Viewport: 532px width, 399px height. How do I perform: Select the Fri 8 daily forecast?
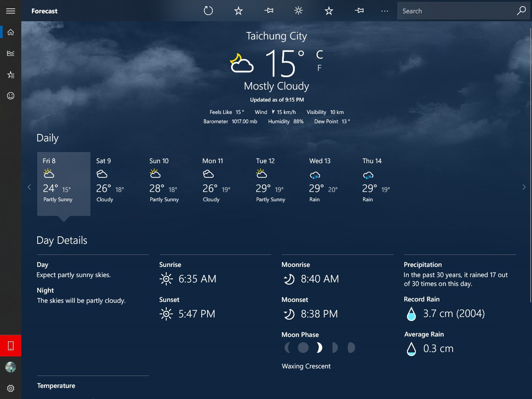click(x=64, y=184)
